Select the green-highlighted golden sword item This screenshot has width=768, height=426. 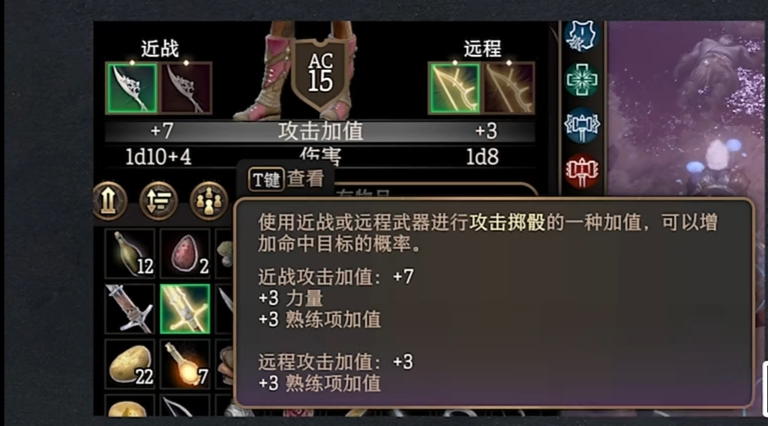pyautogui.click(x=185, y=309)
